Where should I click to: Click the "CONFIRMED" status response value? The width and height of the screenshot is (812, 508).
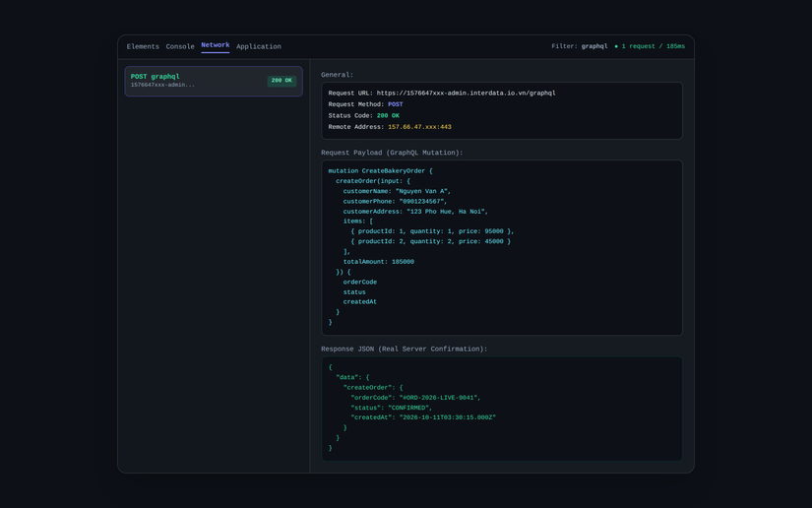pos(409,408)
